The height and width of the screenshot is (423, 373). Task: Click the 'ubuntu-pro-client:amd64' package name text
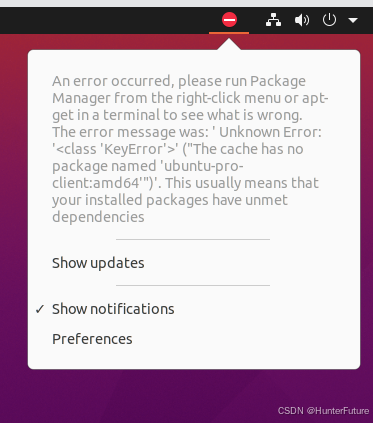click(x=149, y=174)
